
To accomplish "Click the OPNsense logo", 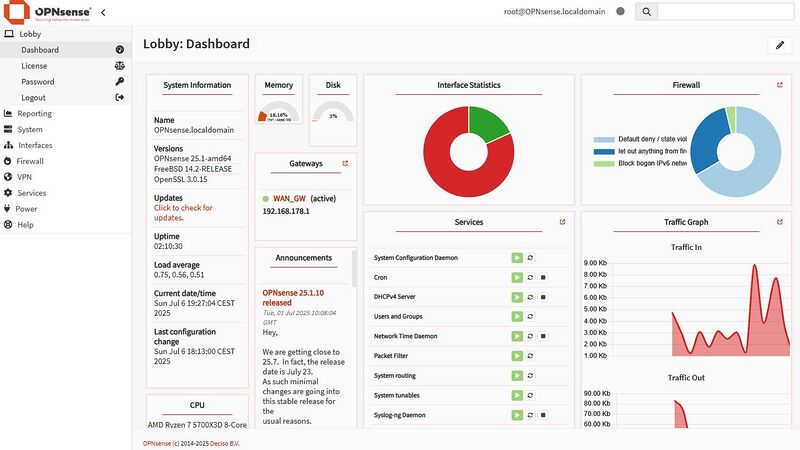I will [48, 12].
